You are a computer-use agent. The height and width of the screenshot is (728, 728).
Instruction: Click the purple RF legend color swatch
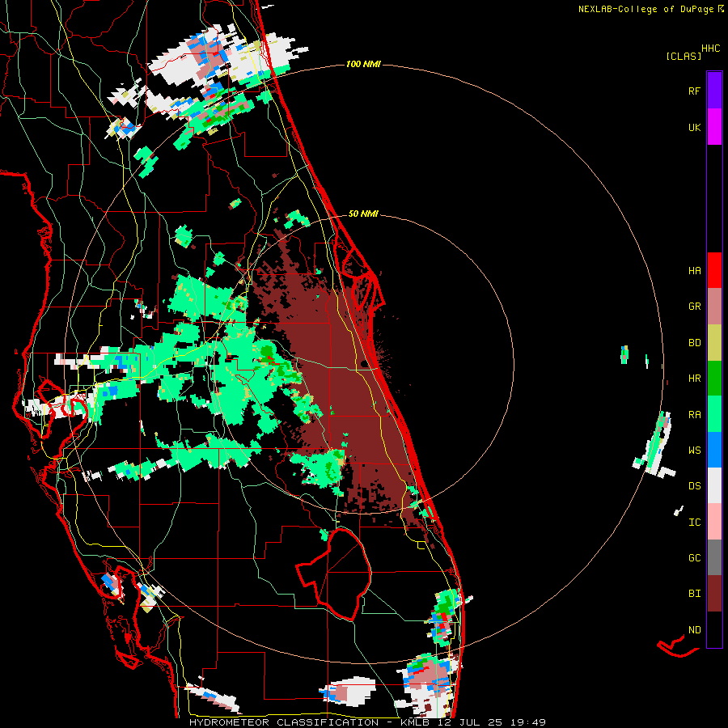[x=714, y=91]
